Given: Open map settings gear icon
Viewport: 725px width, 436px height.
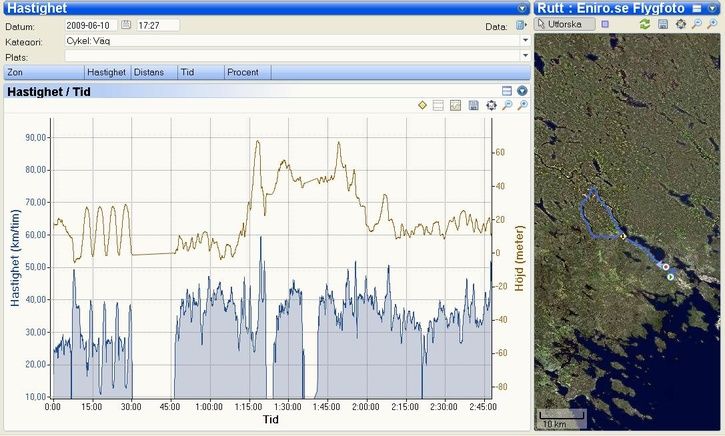Looking at the screenshot, I should 681,23.
